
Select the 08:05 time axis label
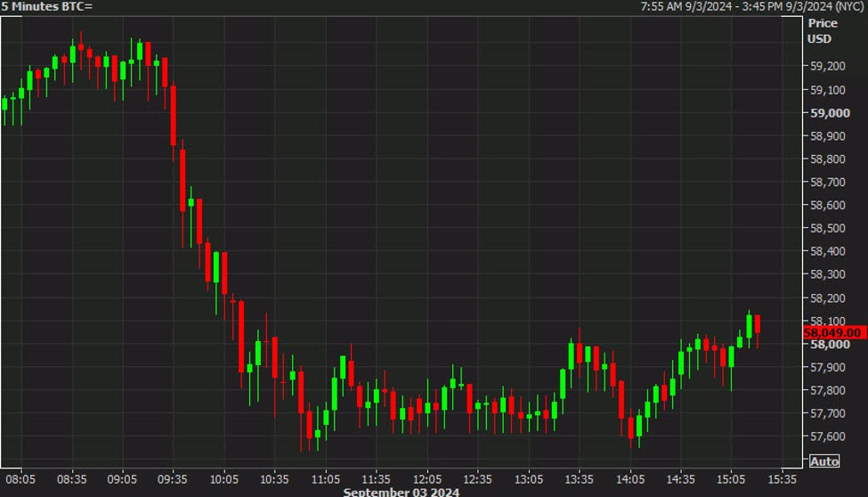pyautogui.click(x=20, y=478)
